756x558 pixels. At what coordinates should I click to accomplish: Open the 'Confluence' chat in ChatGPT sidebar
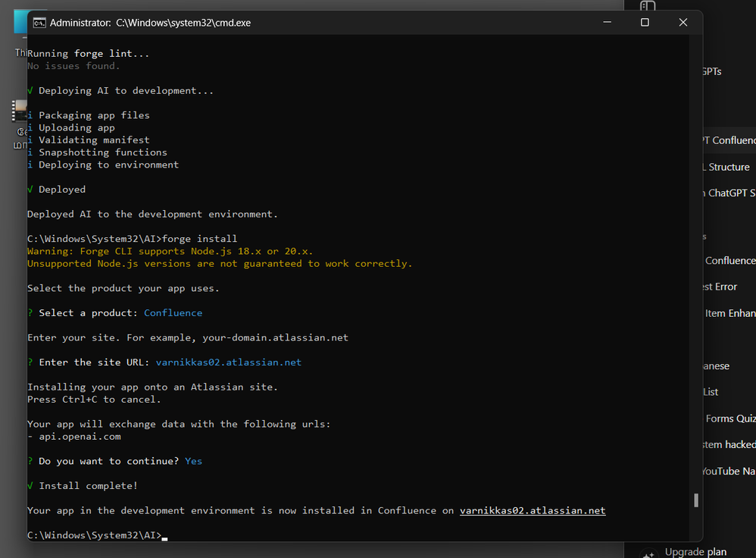pyautogui.click(x=729, y=261)
